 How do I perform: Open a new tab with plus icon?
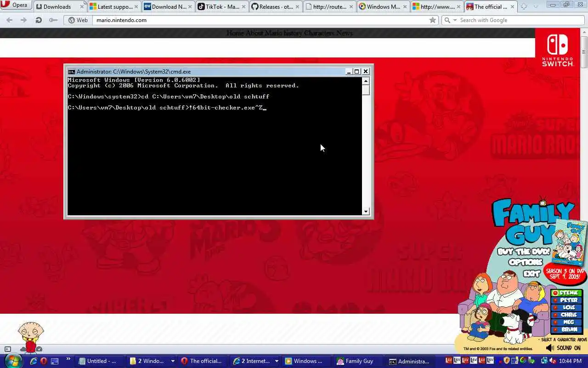tap(523, 6)
